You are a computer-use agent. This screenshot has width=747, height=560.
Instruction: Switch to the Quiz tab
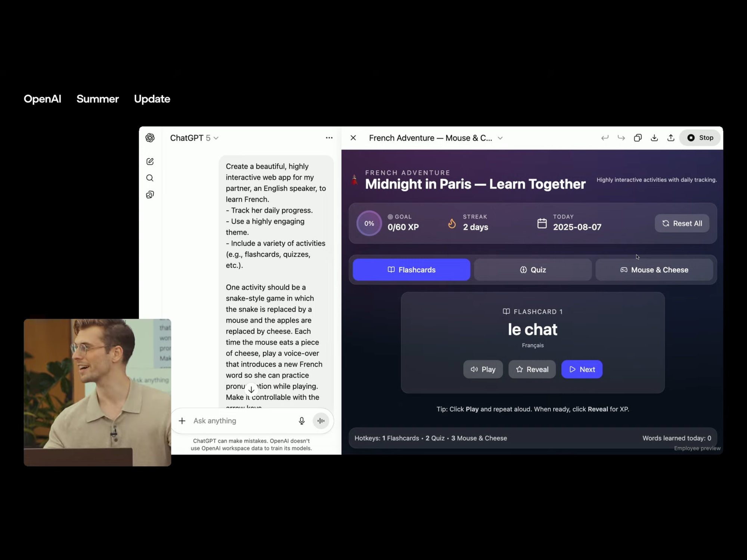coord(533,270)
